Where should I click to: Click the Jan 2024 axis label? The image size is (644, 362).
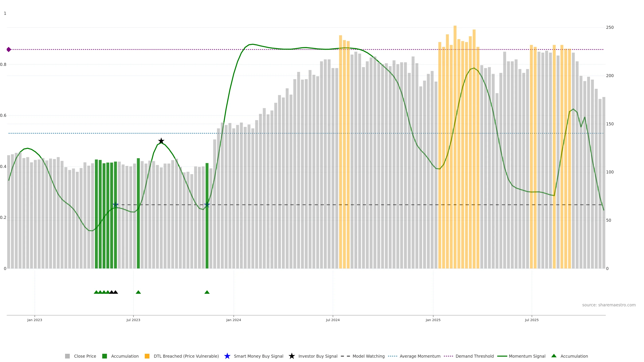point(233,320)
